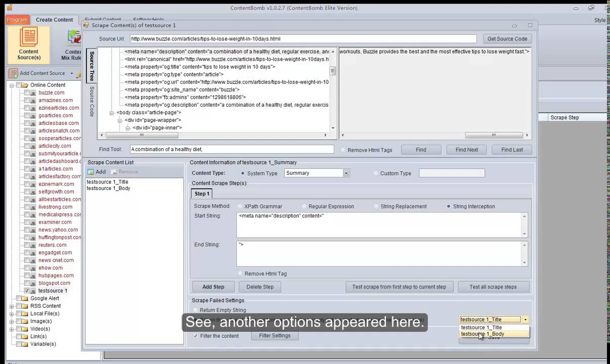
Task: Click Test all scrape steps button
Action: [493, 287]
